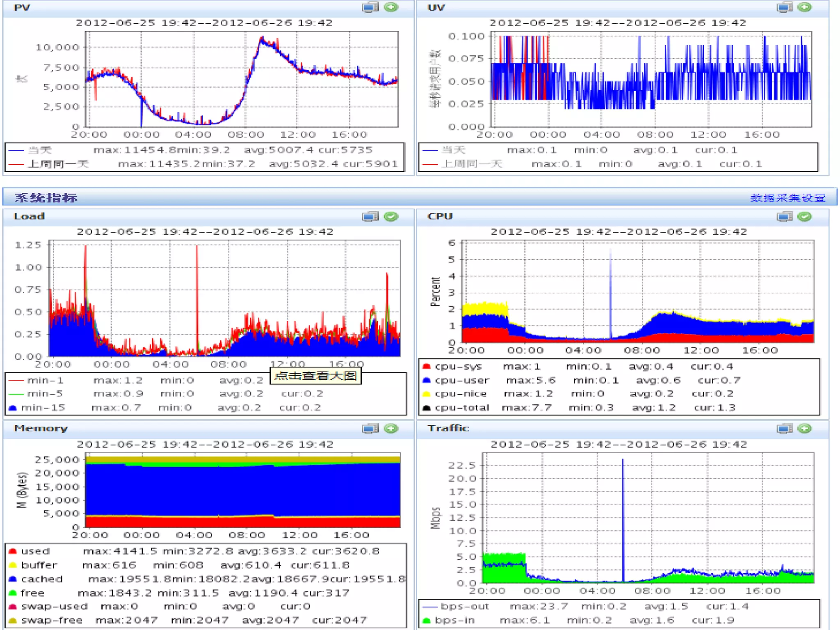Click the green plus icon on Traffic panel

click(x=805, y=429)
